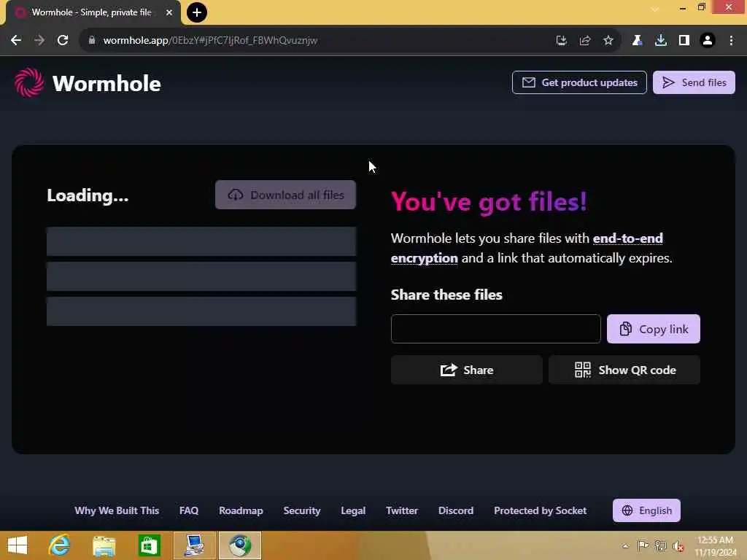Launch Internet Explorer from taskbar
Screen dimensions: 747x560
pyautogui.click(x=60, y=545)
